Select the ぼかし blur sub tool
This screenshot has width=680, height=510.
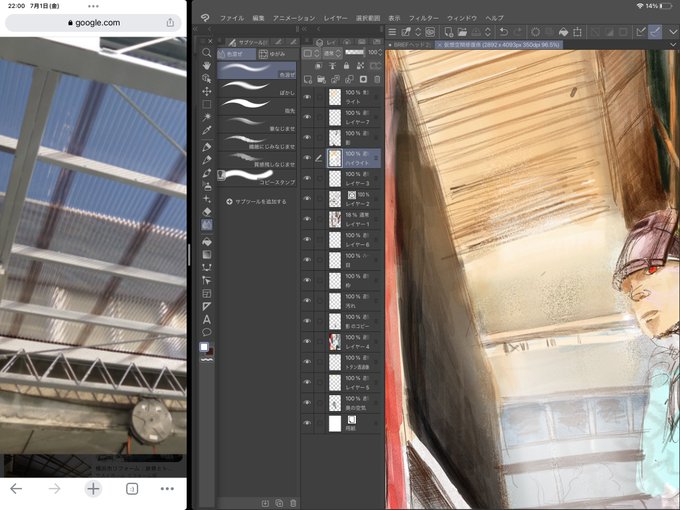tap(257, 88)
